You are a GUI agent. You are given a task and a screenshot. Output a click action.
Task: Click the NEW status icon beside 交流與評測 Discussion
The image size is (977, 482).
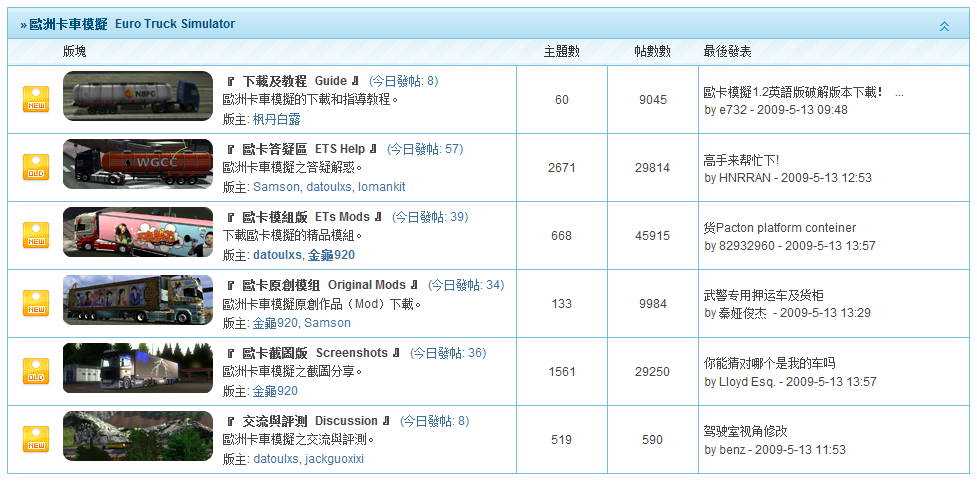(x=36, y=439)
